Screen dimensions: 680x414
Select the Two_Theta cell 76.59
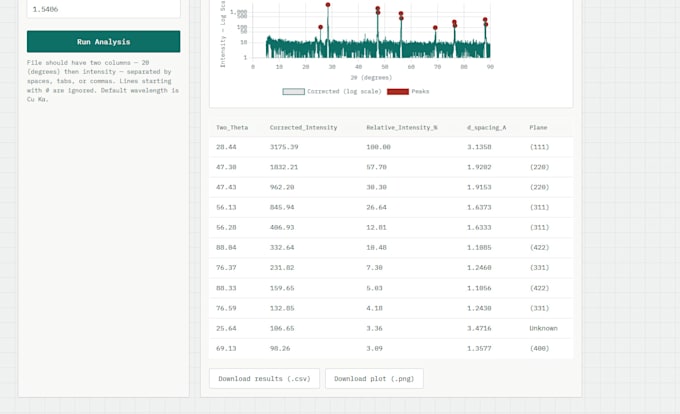[x=226, y=308]
